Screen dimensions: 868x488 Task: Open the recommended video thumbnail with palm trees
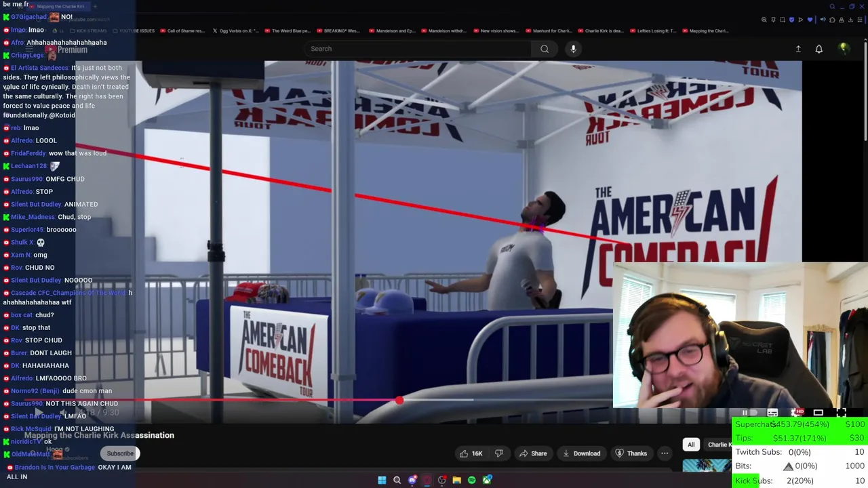coord(707,465)
